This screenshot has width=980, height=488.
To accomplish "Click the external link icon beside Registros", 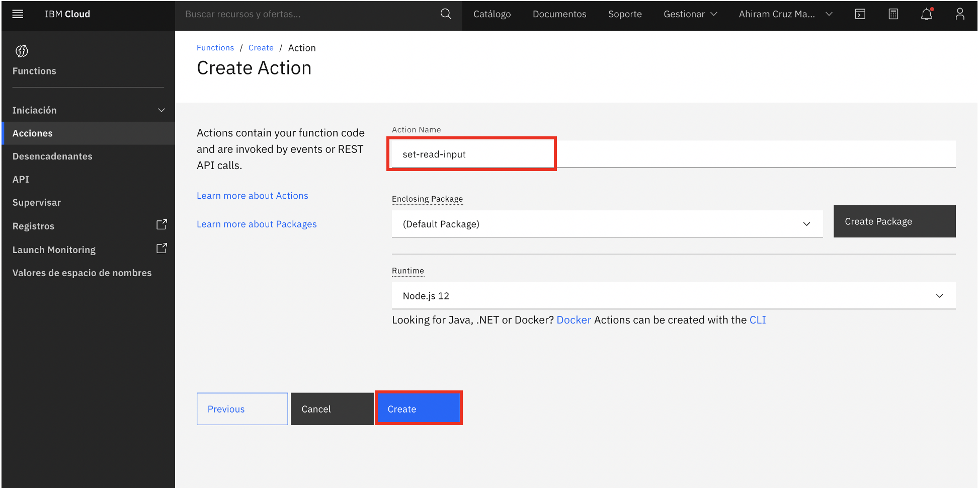I will pyautogui.click(x=161, y=224).
